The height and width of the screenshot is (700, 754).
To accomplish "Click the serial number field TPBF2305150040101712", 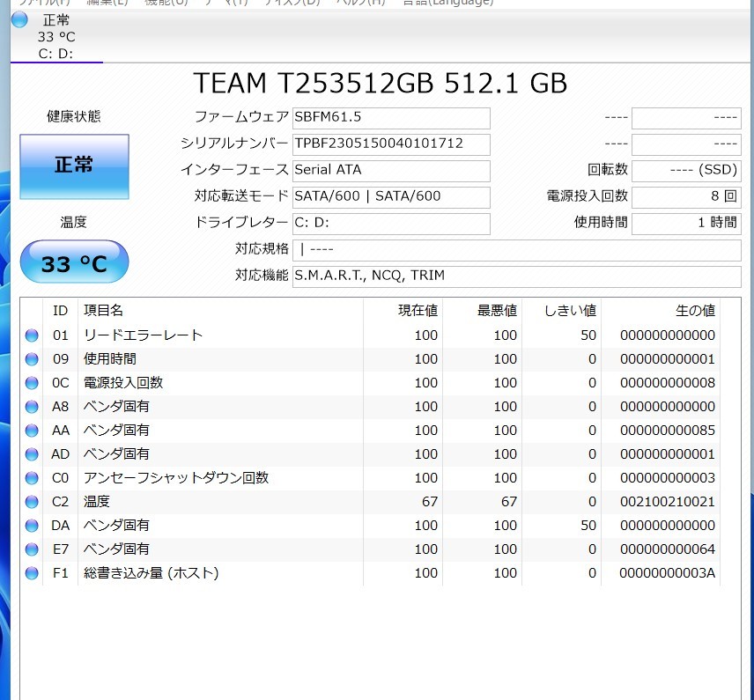I will click(391, 144).
